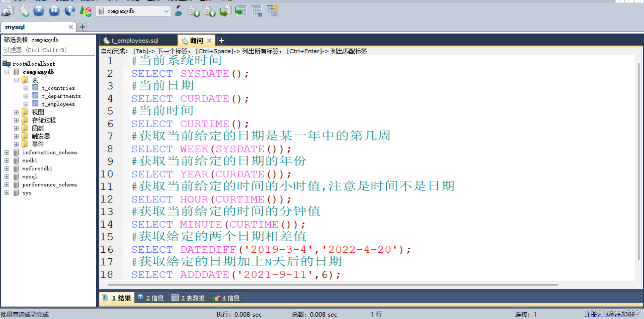Expand the 触发器 triggers folder
Image resolution: width=644 pixels, height=319 pixels.
[x=16, y=136]
